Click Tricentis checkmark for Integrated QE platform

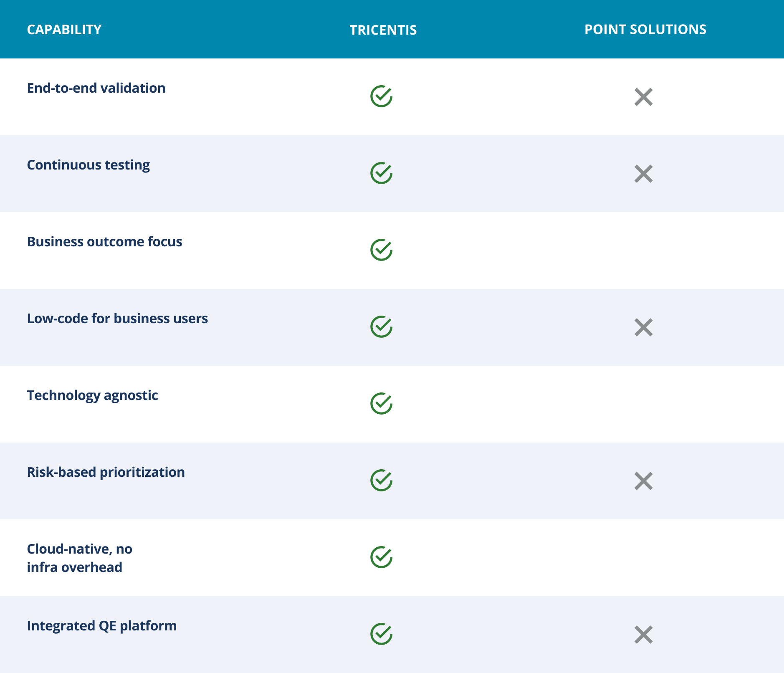click(x=381, y=634)
